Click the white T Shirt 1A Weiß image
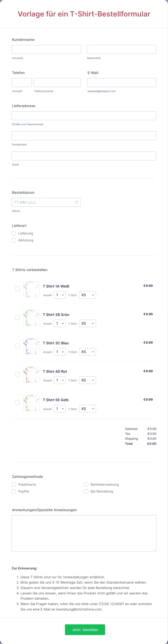This screenshot has height=644, width=168. (x=31, y=289)
